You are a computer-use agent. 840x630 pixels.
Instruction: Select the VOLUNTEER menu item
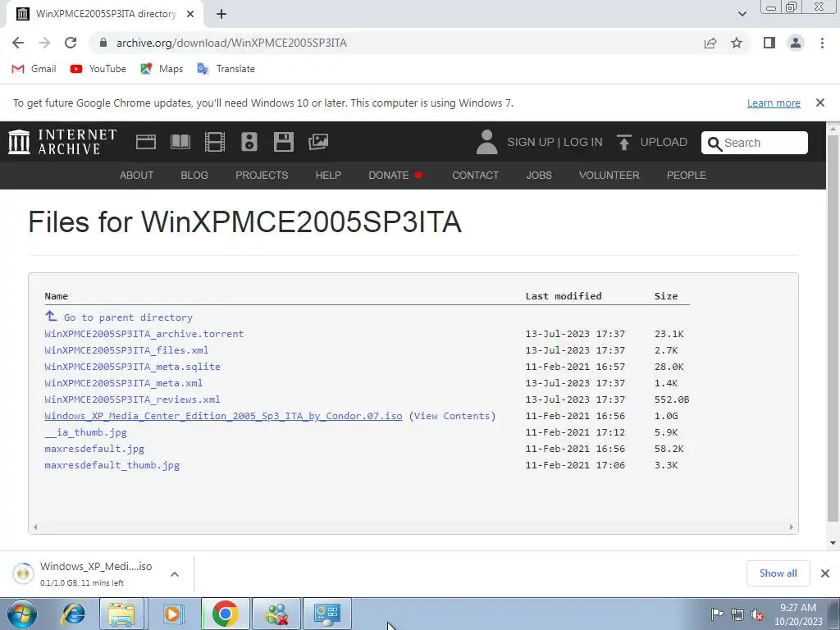click(x=609, y=176)
